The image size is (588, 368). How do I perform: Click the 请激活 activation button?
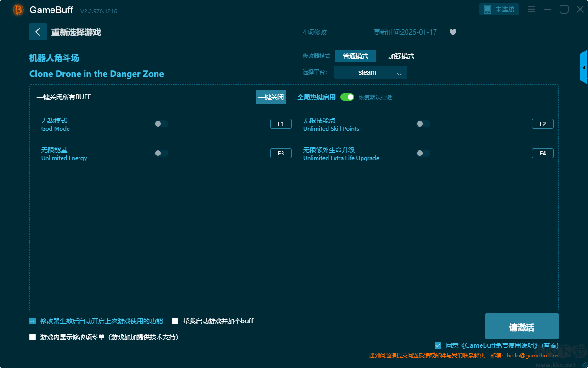click(522, 326)
